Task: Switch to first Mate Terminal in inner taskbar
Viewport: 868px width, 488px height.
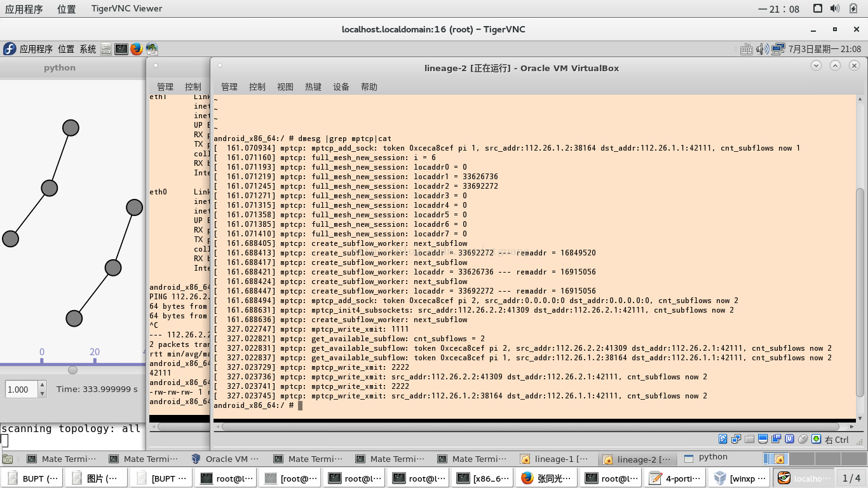Action: tap(62, 459)
